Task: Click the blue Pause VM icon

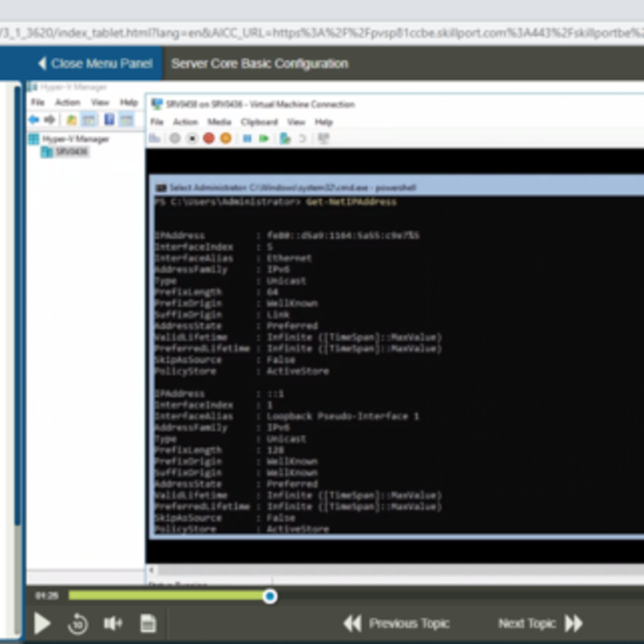Action: click(247, 138)
